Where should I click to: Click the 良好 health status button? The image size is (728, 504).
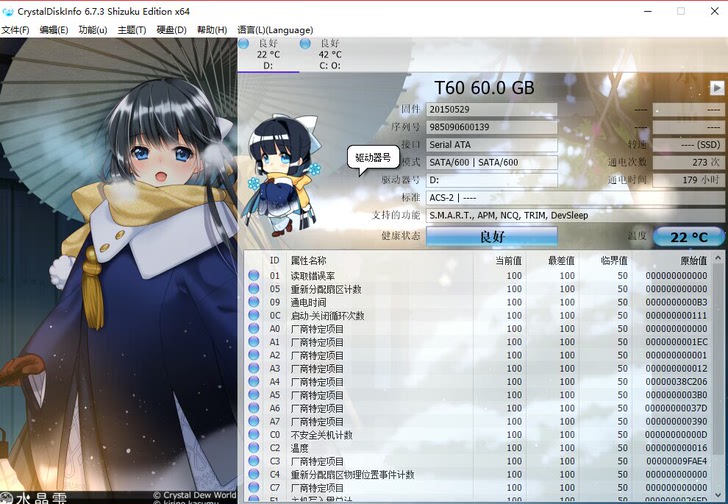[492, 237]
